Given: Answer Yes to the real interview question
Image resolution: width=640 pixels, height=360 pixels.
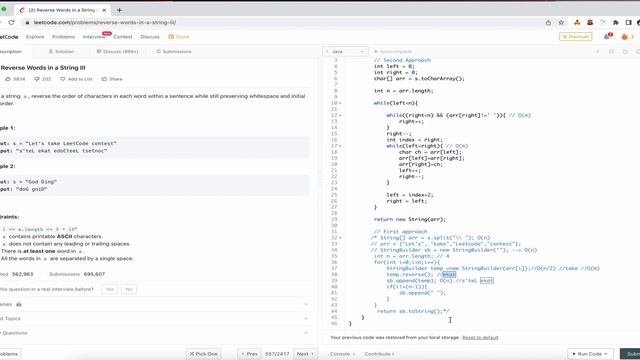Looking at the screenshot, I should click(109, 289).
